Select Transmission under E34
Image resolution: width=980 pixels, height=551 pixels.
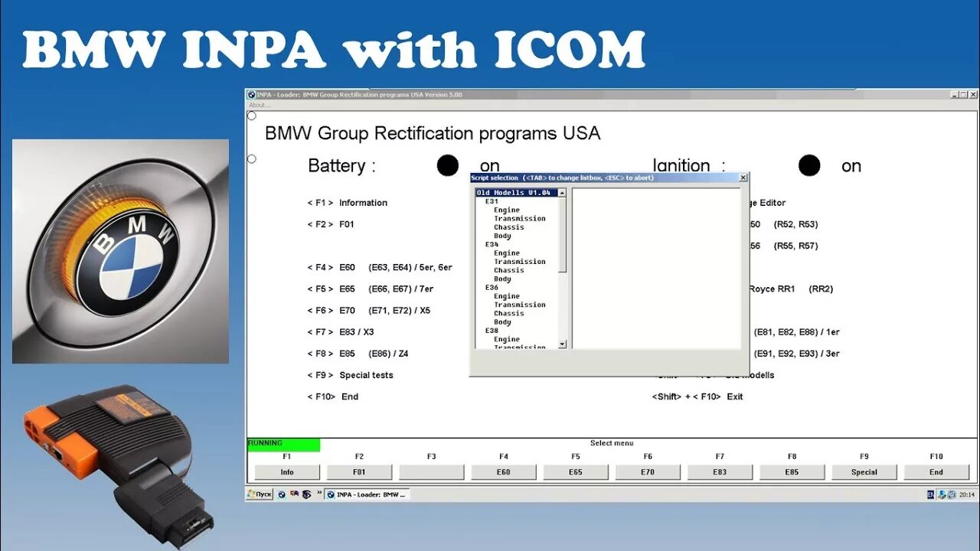520,262
